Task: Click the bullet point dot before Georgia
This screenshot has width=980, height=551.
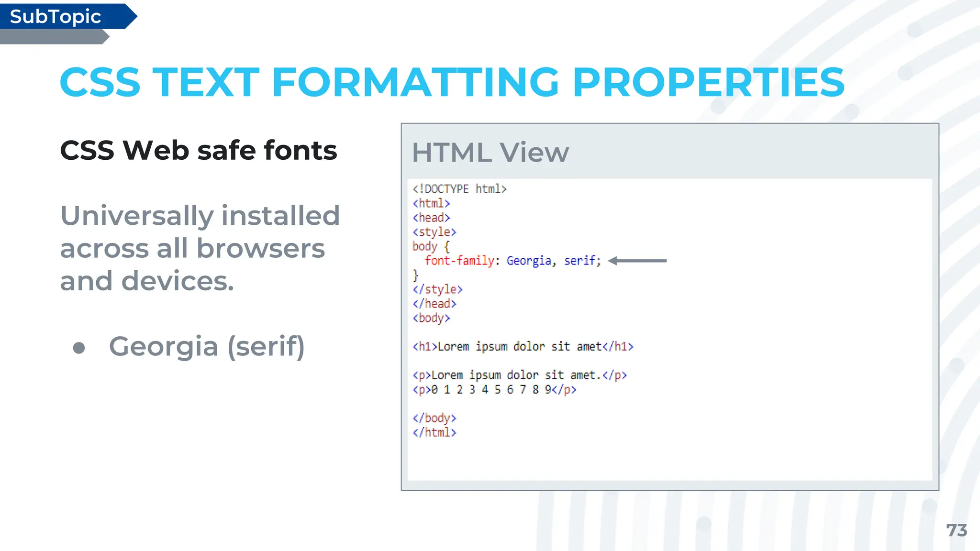Action: pyautogui.click(x=79, y=348)
